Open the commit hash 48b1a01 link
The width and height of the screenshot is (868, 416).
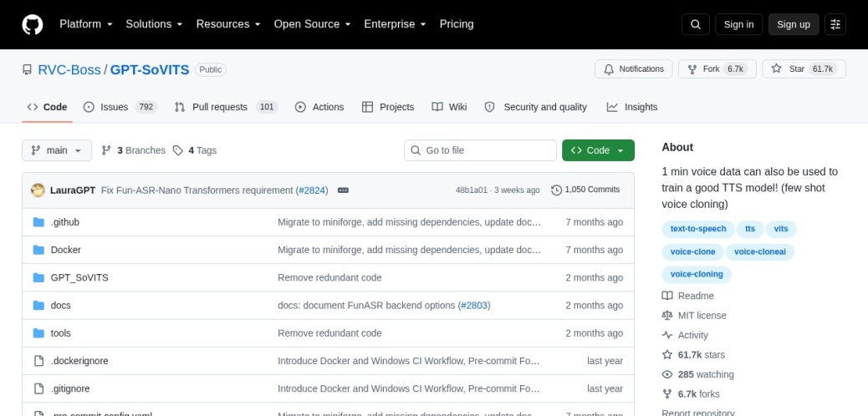[x=472, y=190]
